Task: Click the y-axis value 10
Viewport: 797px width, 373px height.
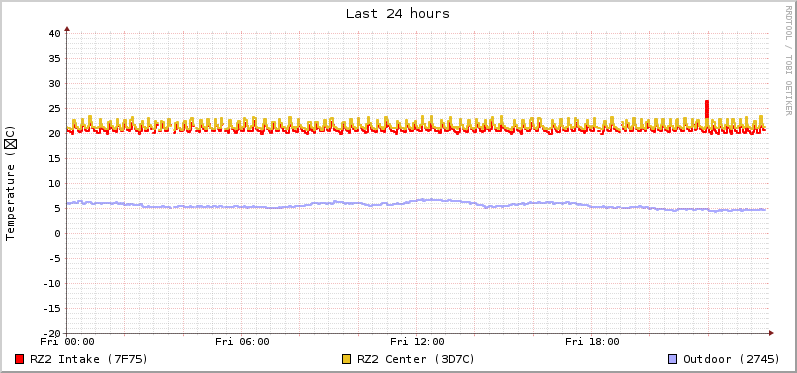Action: click(54, 183)
